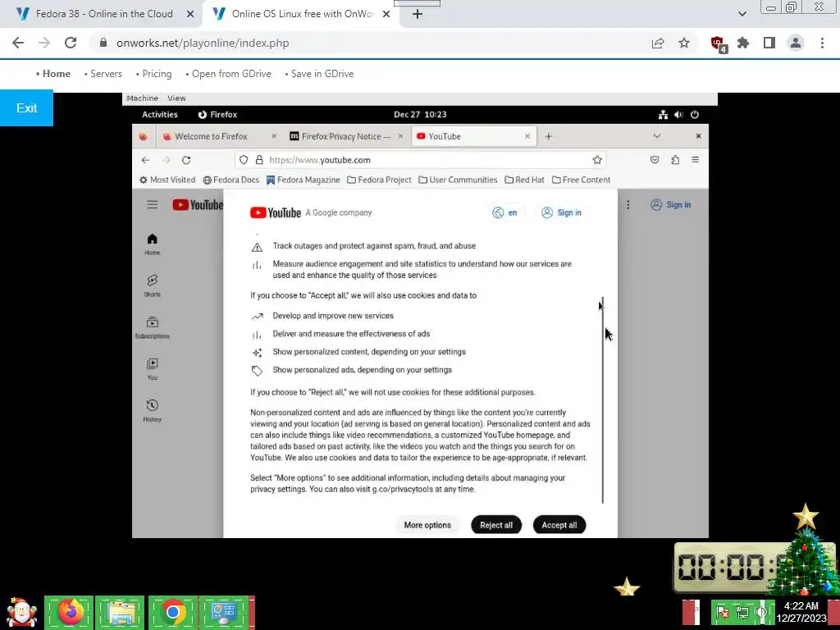Open the Machine menu of the viewer

point(143,98)
